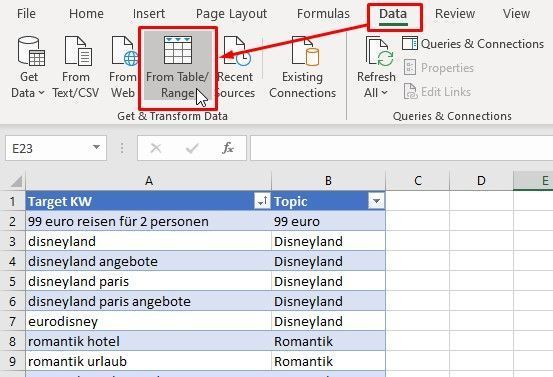Select column A header
The width and height of the screenshot is (553, 377).
coord(148,181)
